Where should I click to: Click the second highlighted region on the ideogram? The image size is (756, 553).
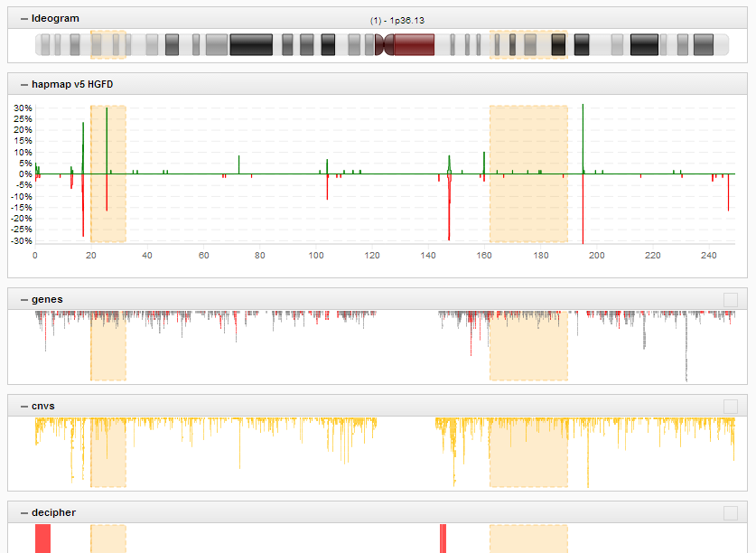point(528,44)
